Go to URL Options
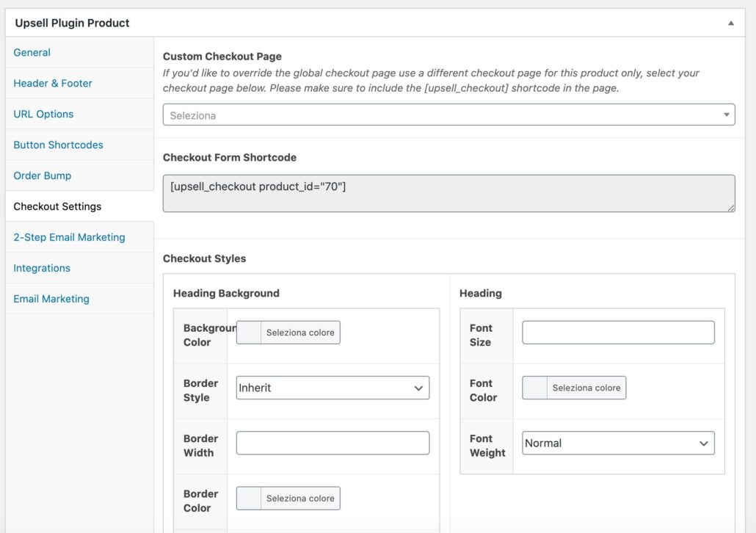The height and width of the screenshot is (533, 756). (43, 114)
